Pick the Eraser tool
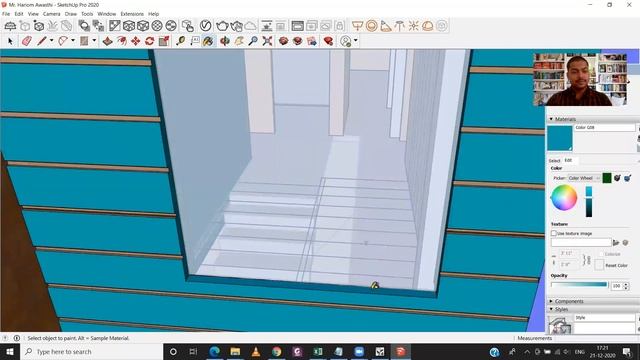The width and height of the screenshot is (640, 360). point(27,41)
